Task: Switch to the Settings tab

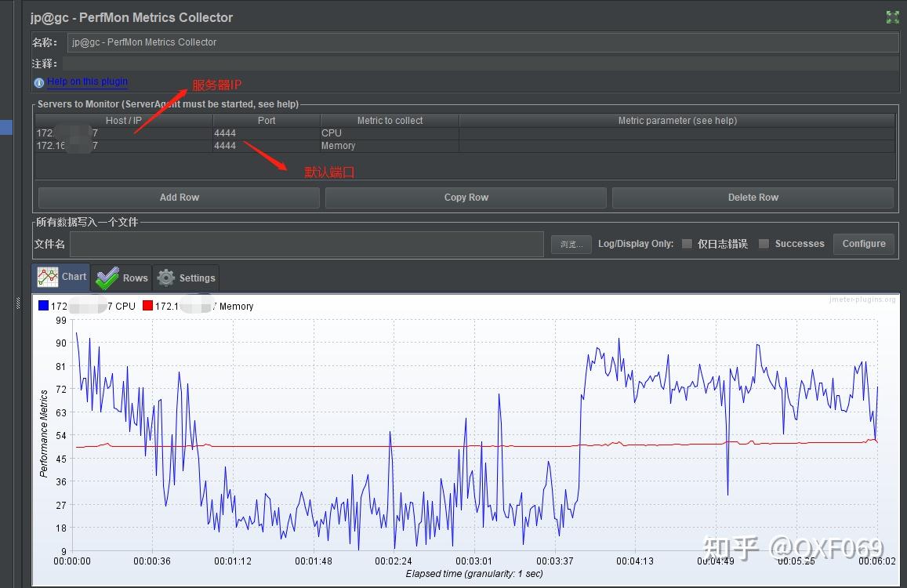Action: [186, 278]
